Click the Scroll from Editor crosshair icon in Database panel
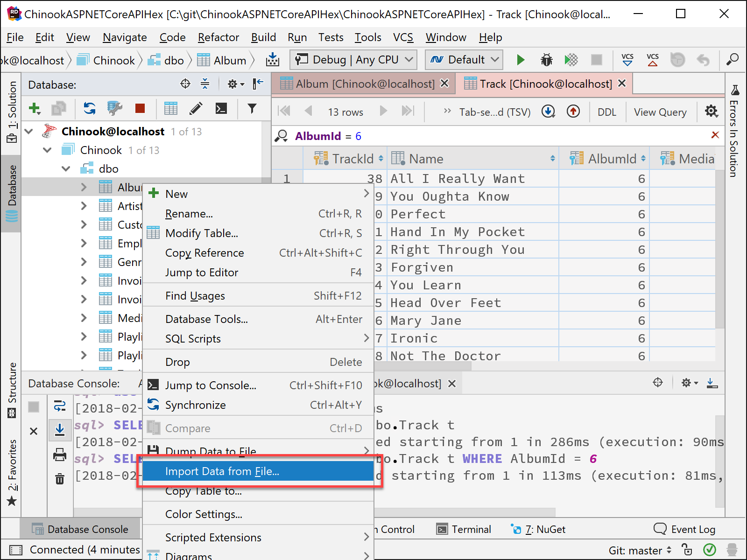This screenshot has height=560, width=747. tap(185, 84)
